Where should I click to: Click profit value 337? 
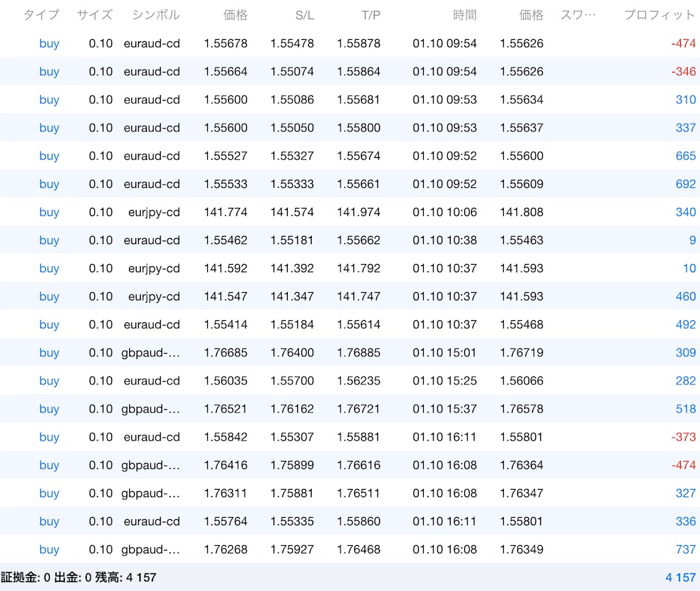[x=685, y=128]
